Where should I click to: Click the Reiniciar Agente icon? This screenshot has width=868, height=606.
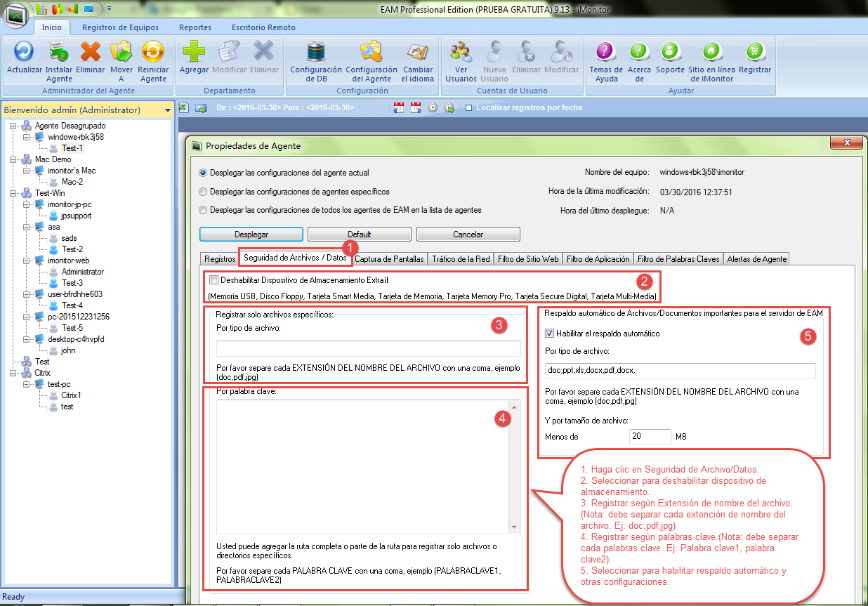tap(152, 52)
